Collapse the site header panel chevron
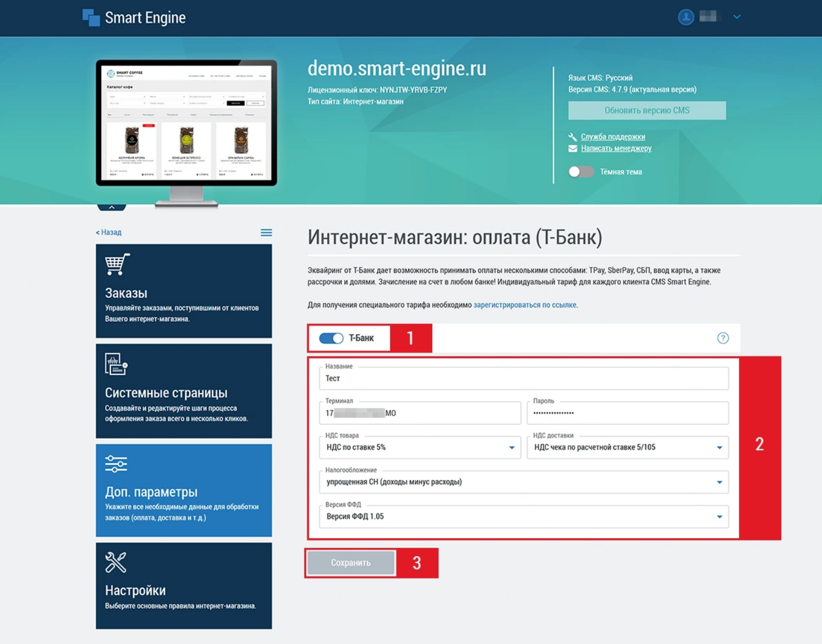 pos(111,207)
